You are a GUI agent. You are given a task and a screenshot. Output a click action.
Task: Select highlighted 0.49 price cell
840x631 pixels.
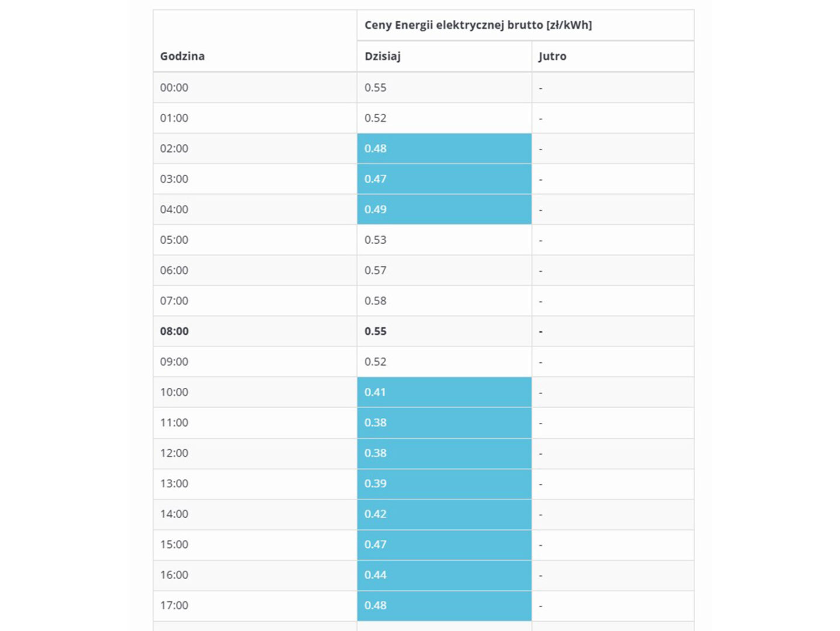tap(376, 209)
